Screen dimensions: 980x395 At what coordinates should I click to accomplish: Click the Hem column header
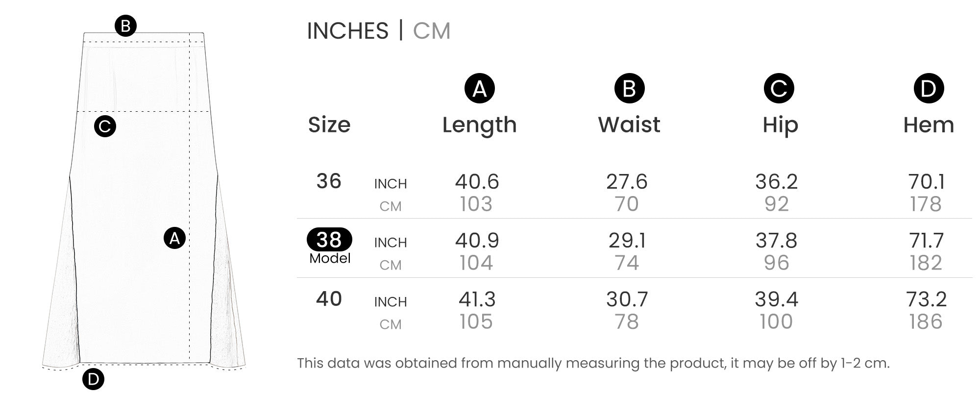tap(929, 125)
